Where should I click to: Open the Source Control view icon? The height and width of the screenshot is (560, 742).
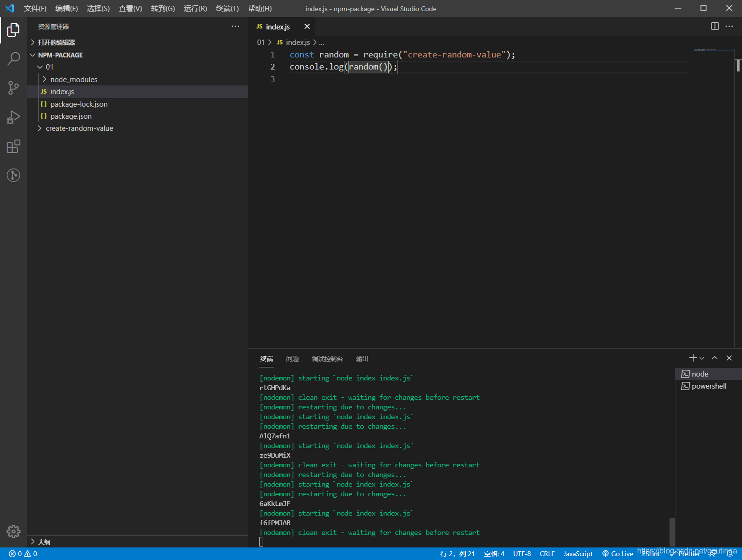point(14,88)
